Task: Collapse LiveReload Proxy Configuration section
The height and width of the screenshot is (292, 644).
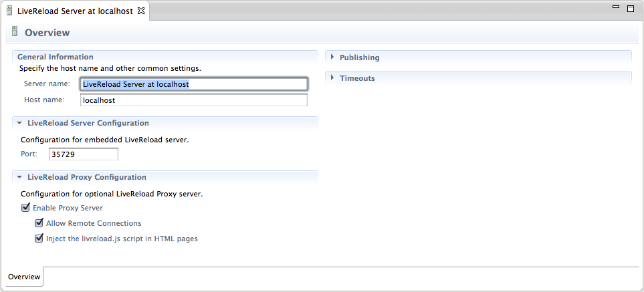Action: coord(20,178)
